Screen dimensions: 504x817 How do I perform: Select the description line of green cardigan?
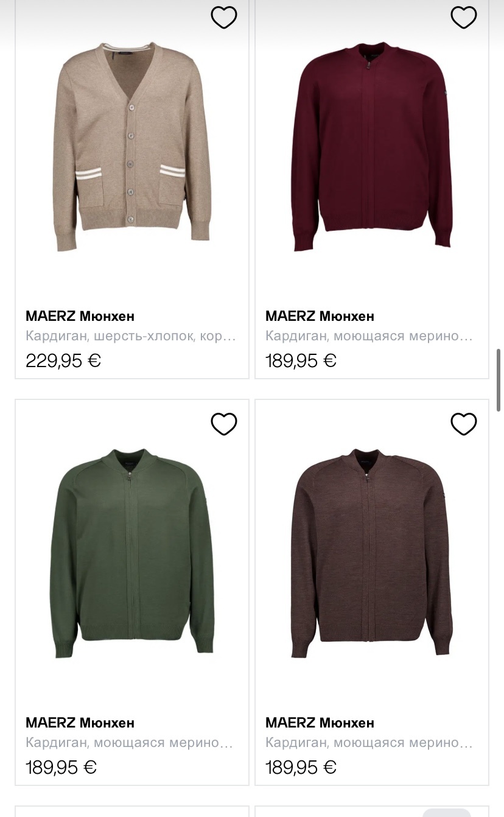pyautogui.click(x=129, y=743)
